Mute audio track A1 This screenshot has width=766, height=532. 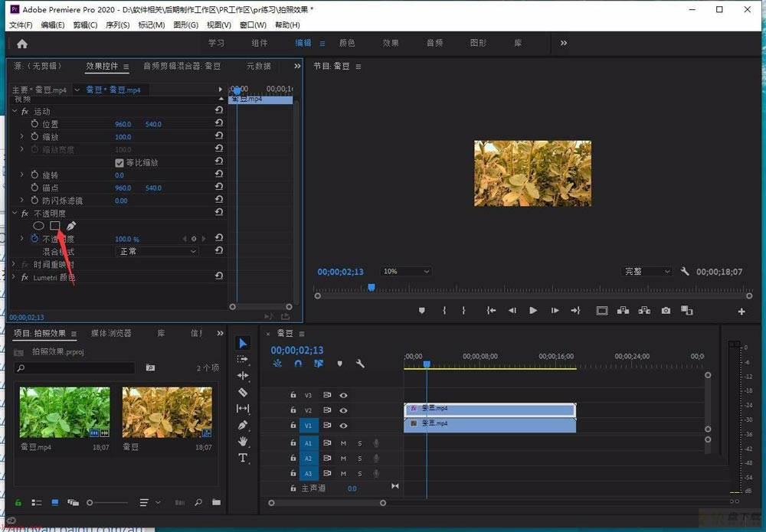(343, 443)
